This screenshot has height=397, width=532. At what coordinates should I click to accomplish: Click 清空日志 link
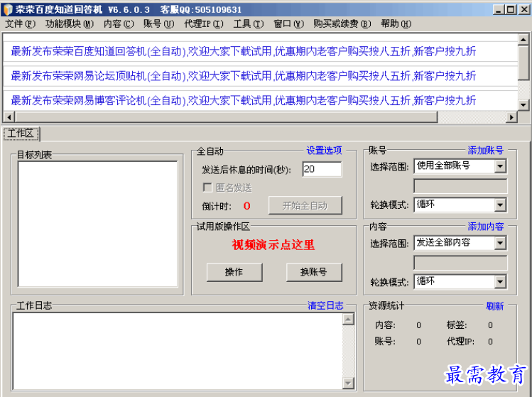click(x=325, y=305)
